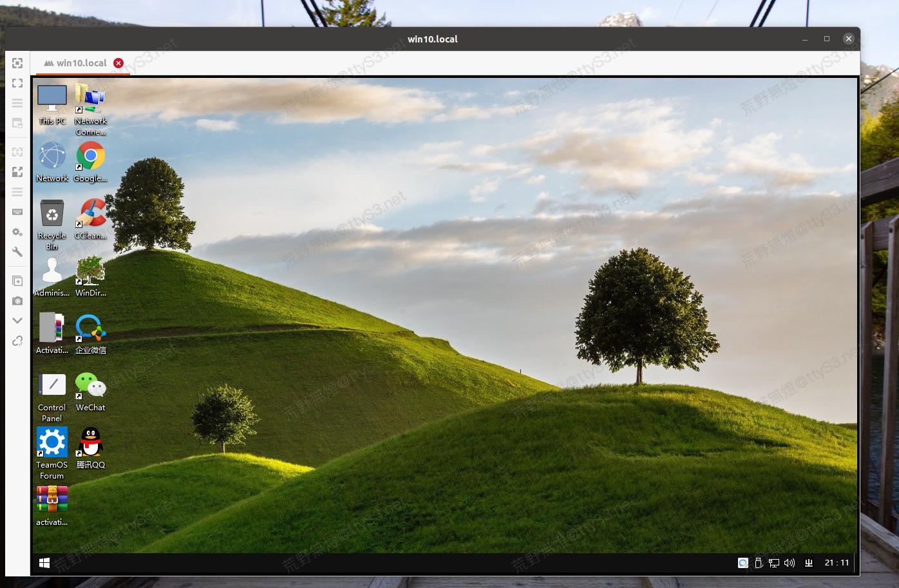Viewport: 899px width, 588px height.
Task: Launch WeChat desktop shortcut
Action: (x=90, y=391)
